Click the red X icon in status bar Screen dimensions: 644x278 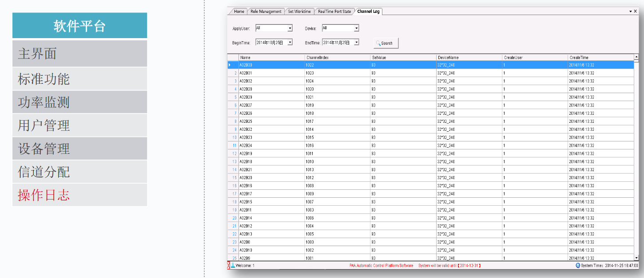click(x=228, y=266)
